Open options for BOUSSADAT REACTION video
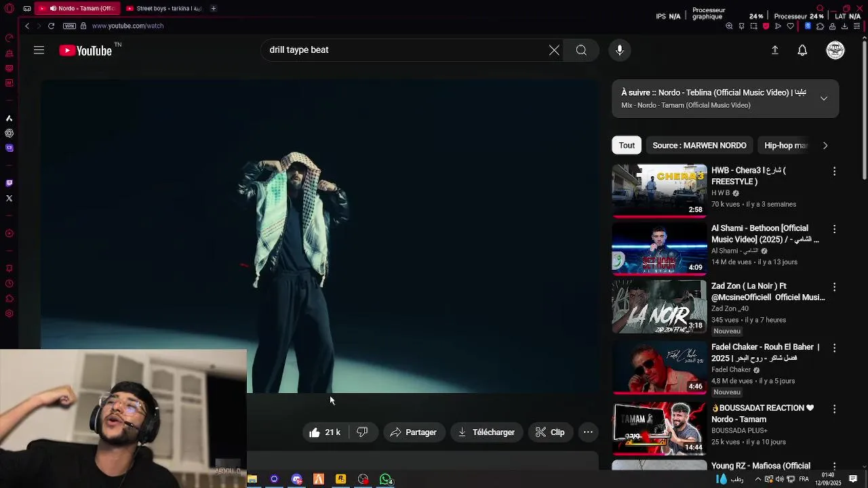Screen dimensions: 868x488 [834, 409]
